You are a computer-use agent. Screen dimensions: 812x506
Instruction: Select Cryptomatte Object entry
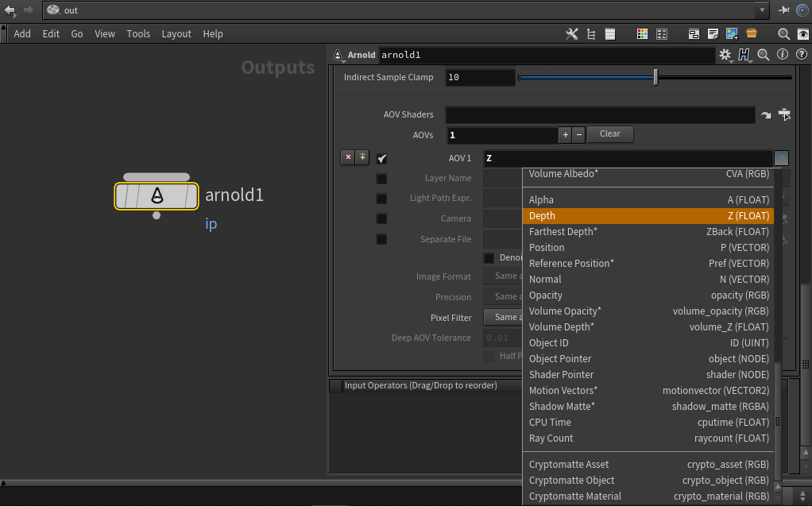pos(648,481)
